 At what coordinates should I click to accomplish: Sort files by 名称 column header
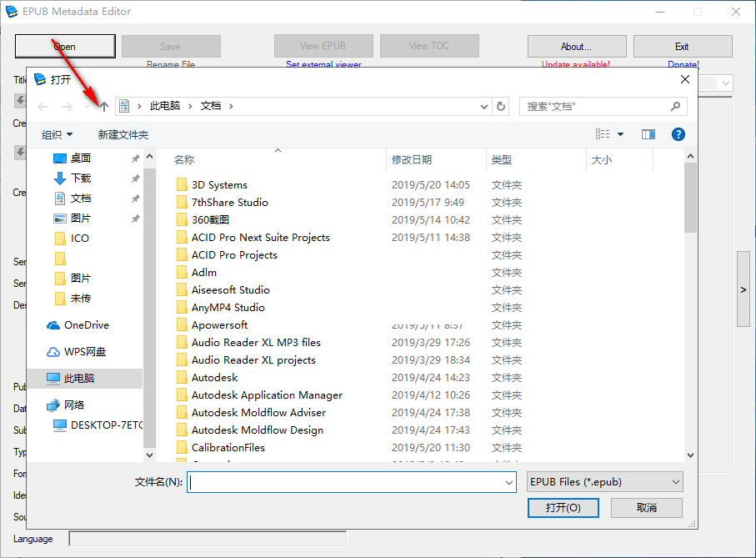(184, 159)
